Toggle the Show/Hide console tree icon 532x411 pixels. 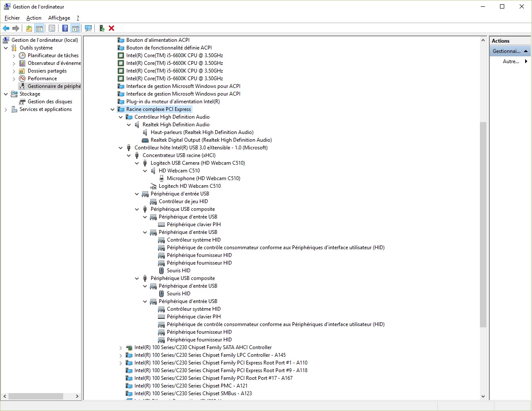click(39, 29)
